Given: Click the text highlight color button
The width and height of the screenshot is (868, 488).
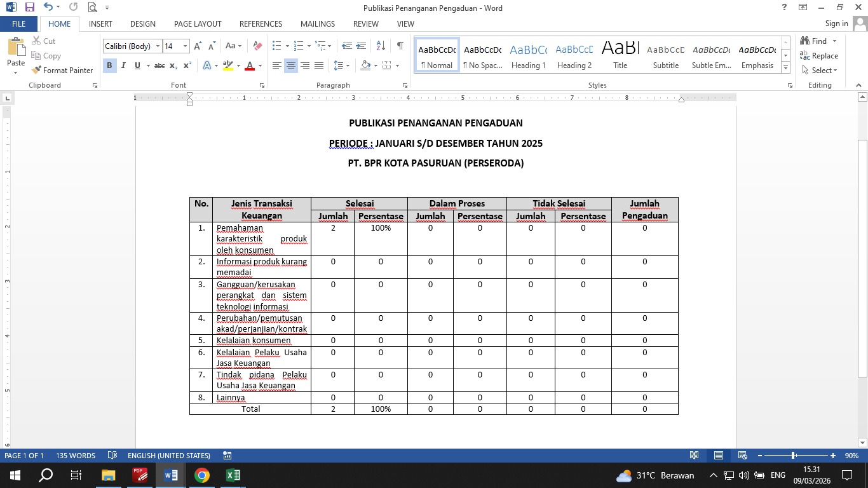Looking at the screenshot, I should point(228,65).
